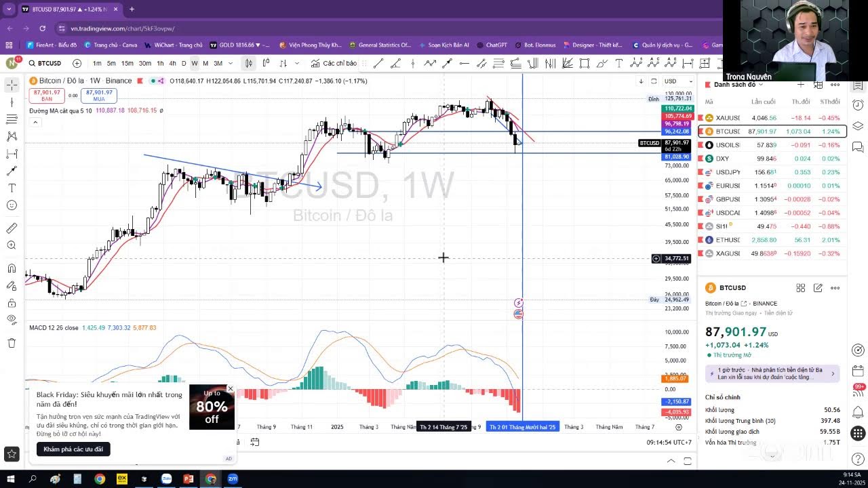Select DXY row in the watchlist

(x=772, y=159)
